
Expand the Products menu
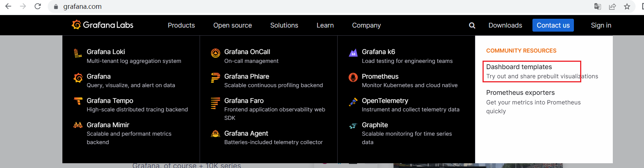(x=181, y=25)
